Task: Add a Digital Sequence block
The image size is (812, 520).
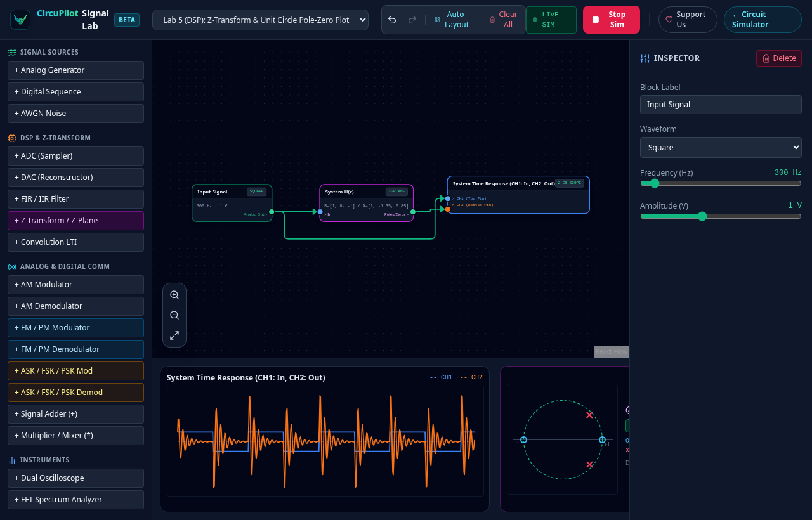Action: tap(75, 92)
